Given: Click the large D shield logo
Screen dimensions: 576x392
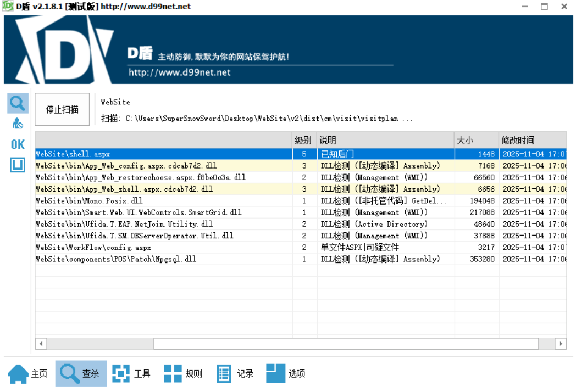Looking at the screenshot, I should coord(65,50).
